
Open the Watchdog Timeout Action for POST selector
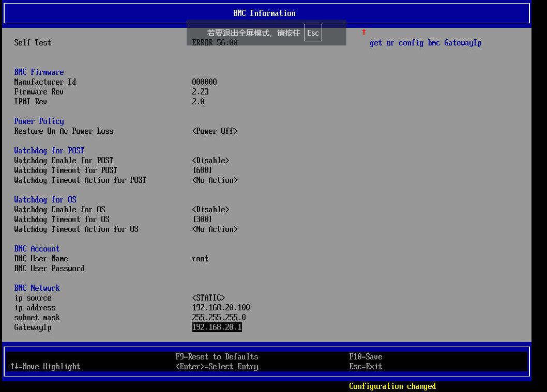[x=215, y=180]
